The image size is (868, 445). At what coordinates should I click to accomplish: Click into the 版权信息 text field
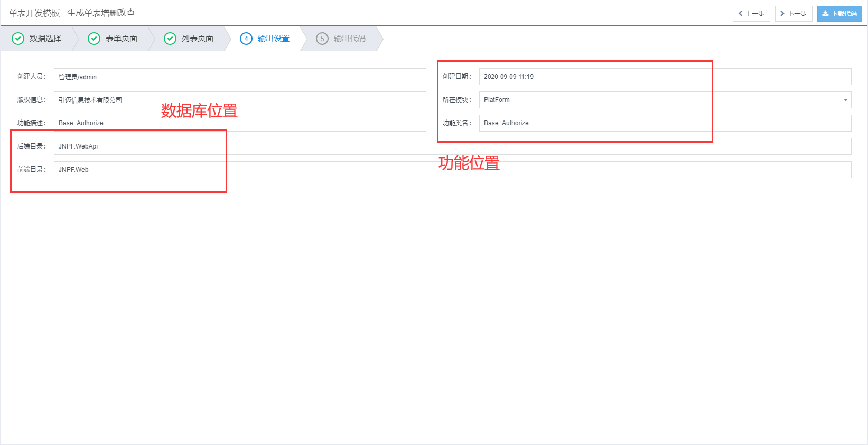tap(240, 100)
